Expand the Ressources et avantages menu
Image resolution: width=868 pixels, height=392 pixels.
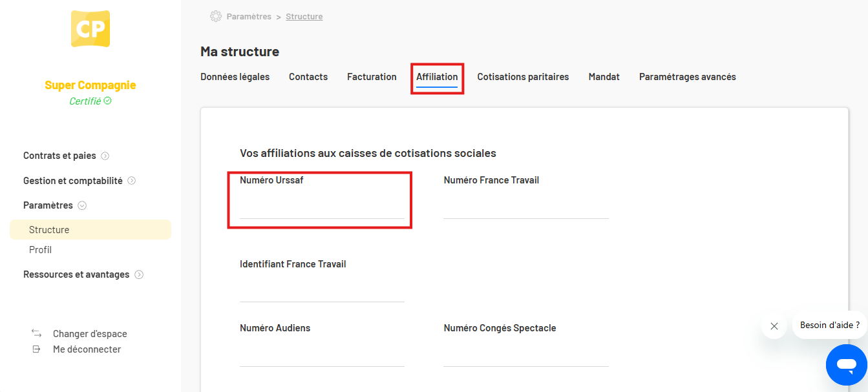[139, 275]
